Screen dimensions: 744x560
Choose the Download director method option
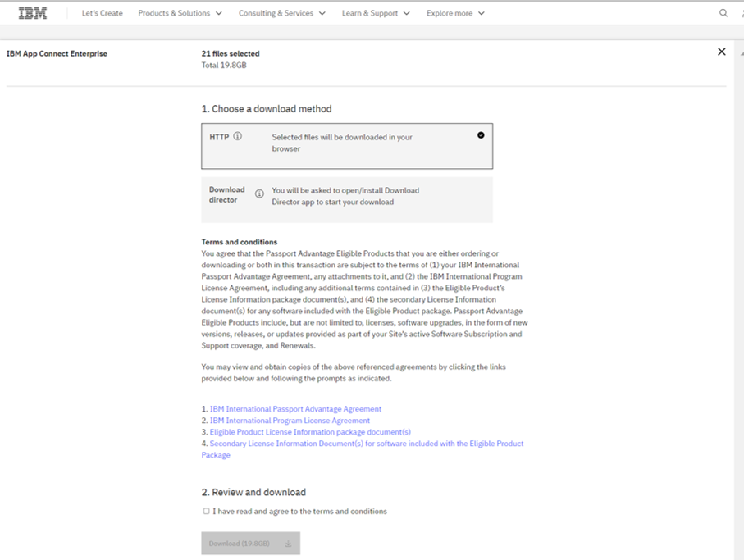click(x=347, y=199)
